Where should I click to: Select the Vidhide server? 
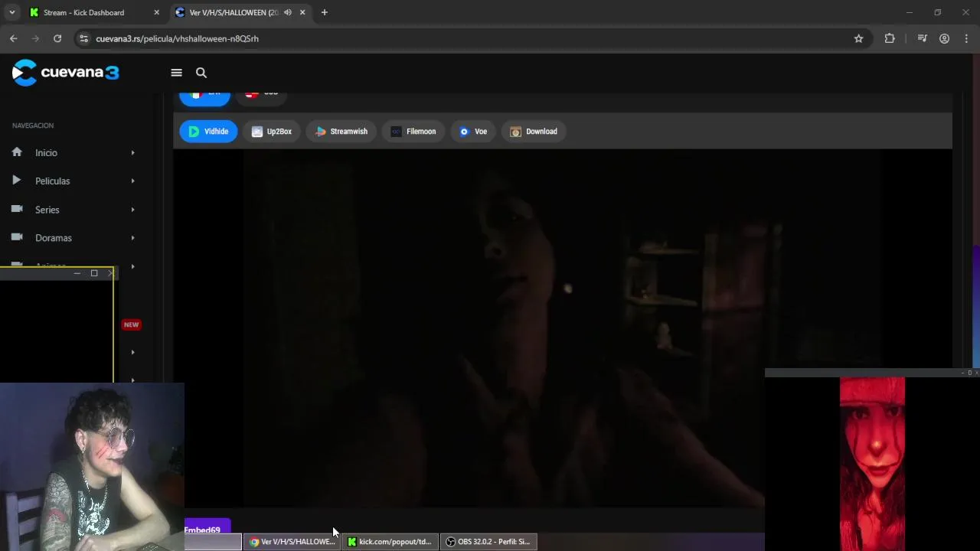[x=208, y=132]
